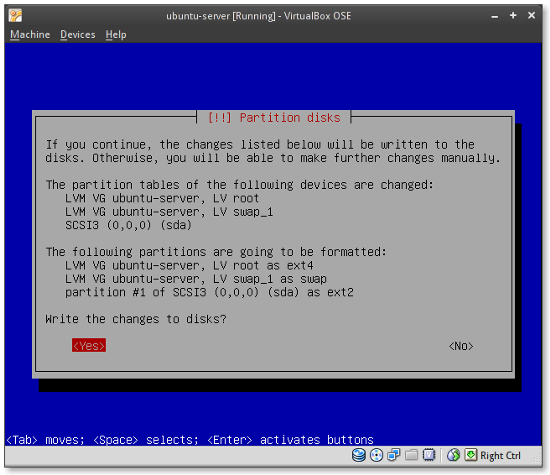
Task: Click the window resize grip corner
Action: coord(537,457)
